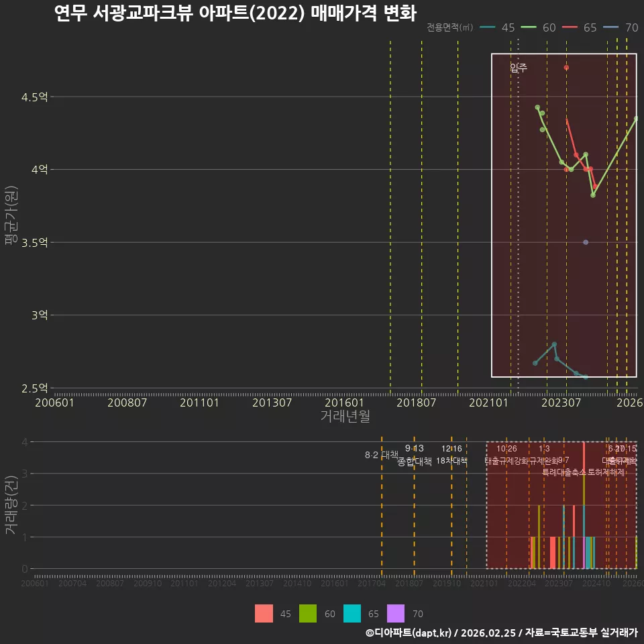The image size is (644, 644).
Task: Click the 9·13 종합대책 policy label
Action: pyautogui.click(x=415, y=455)
